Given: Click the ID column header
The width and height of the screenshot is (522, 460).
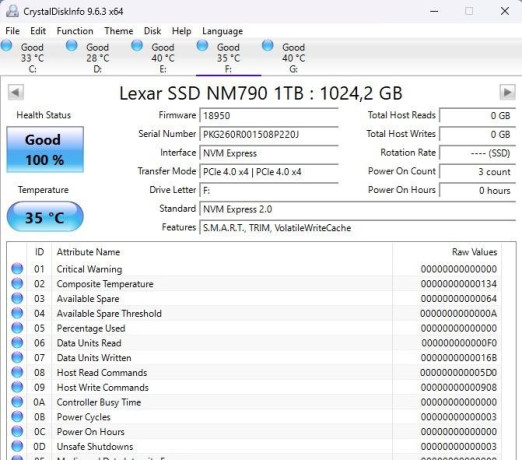Looking at the screenshot, I should [x=39, y=252].
